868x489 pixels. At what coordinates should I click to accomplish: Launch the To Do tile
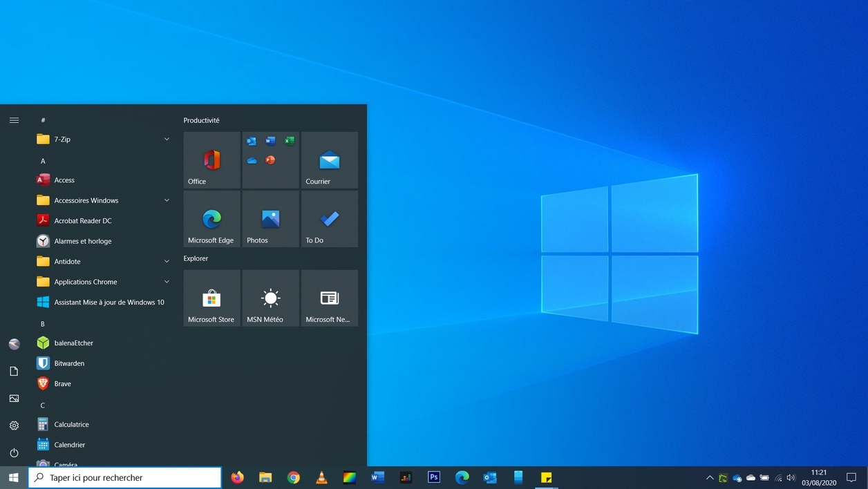[329, 219]
